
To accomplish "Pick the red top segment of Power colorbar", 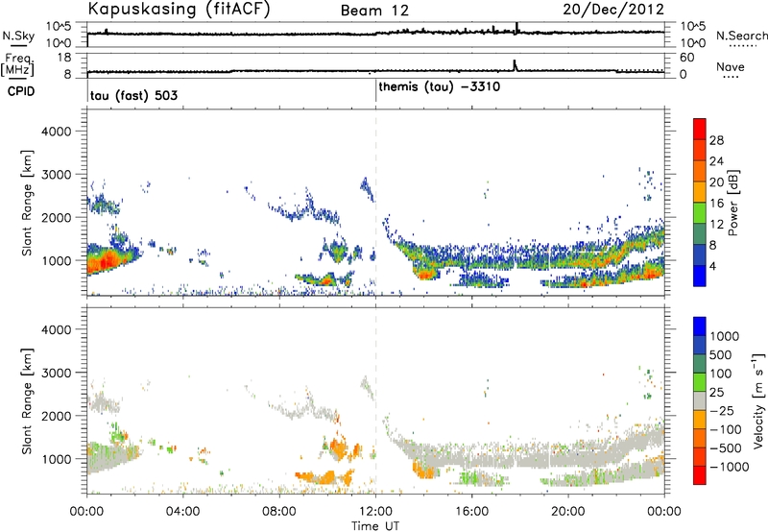I will pos(700,129).
